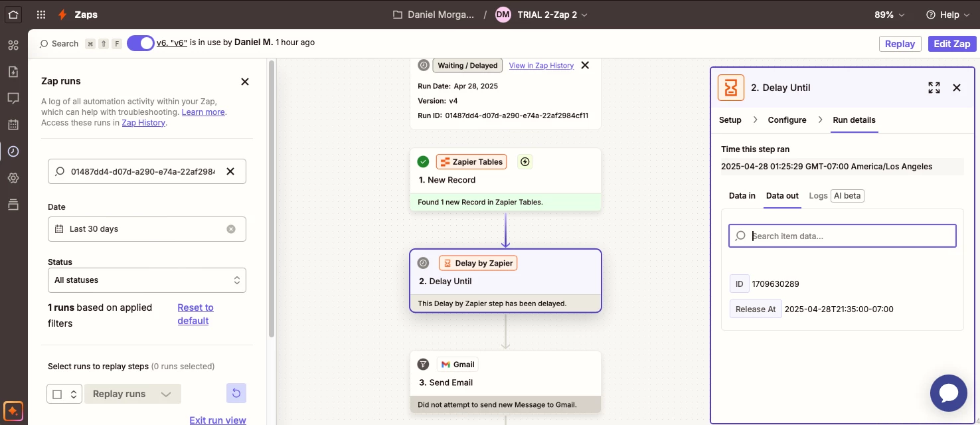
Task: Open the zoom level 89% dropdown
Action: 889,15
